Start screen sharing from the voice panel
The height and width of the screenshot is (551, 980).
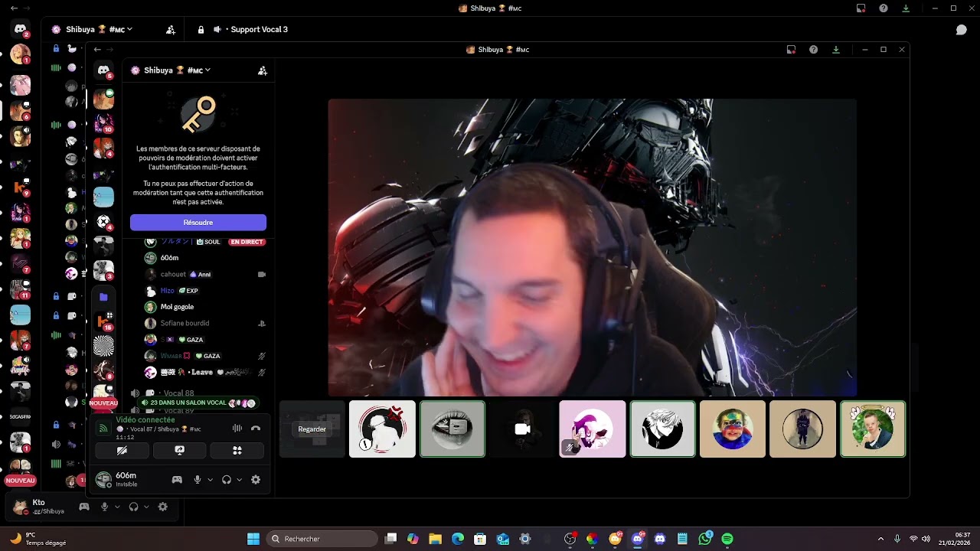(x=179, y=451)
